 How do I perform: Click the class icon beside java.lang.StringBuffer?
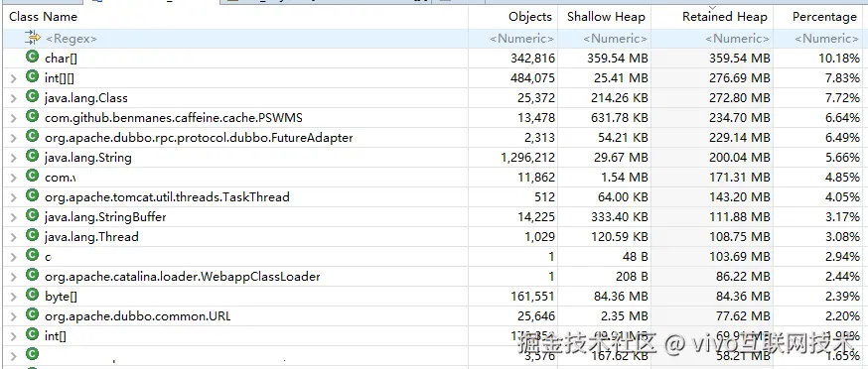tap(32, 216)
